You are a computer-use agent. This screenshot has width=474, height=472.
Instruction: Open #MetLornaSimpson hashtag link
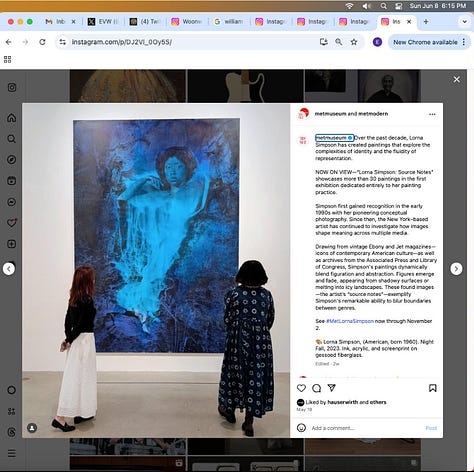pyautogui.click(x=350, y=321)
